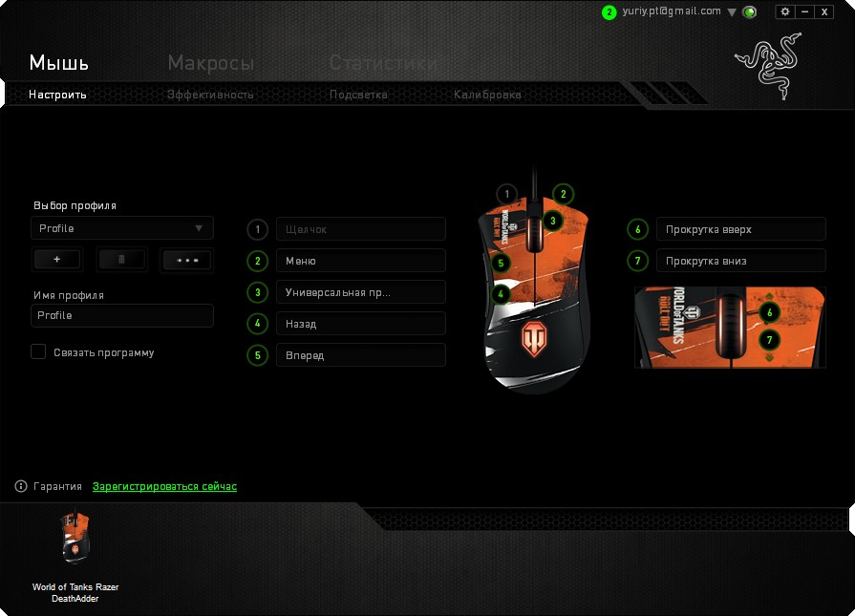
Task: Click number 4 circle beside Назад
Action: (258, 324)
